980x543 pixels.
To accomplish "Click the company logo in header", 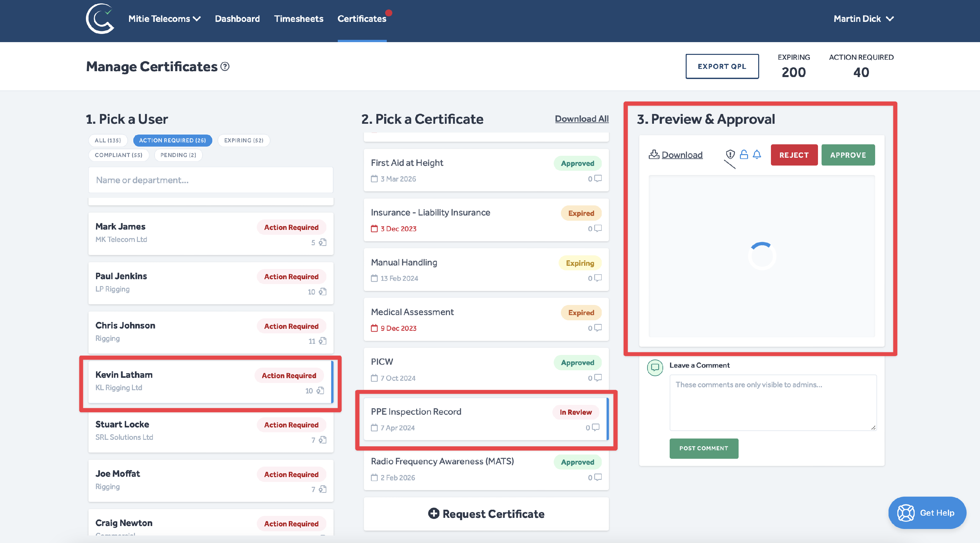I will click(x=100, y=19).
